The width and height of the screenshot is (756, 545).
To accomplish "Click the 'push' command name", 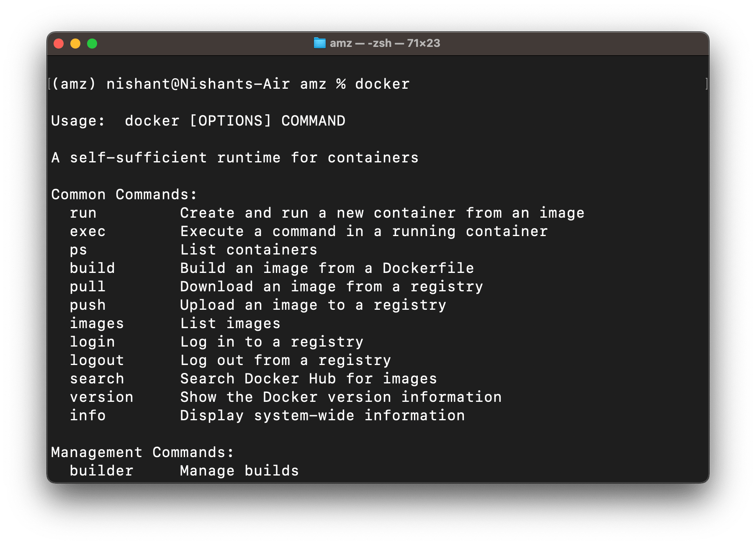I will pyautogui.click(x=88, y=305).
